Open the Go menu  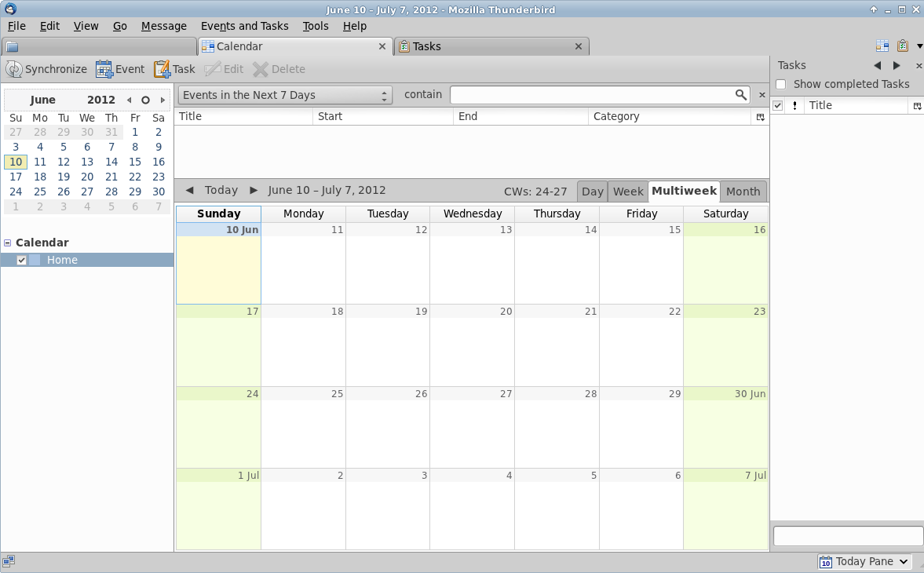point(119,26)
